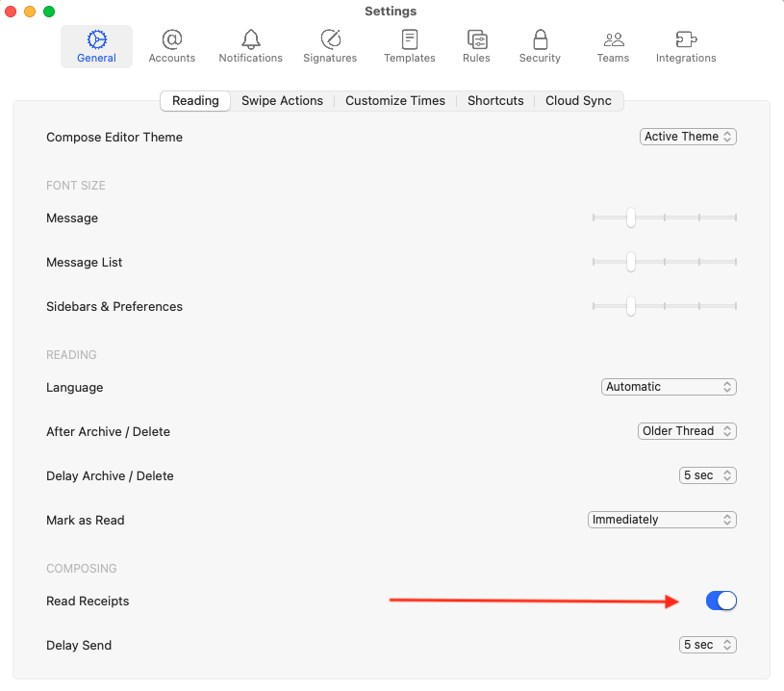Switch to the Customize Times tab
This screenshot has width=784, height=691.
click(x=395, y=101)
